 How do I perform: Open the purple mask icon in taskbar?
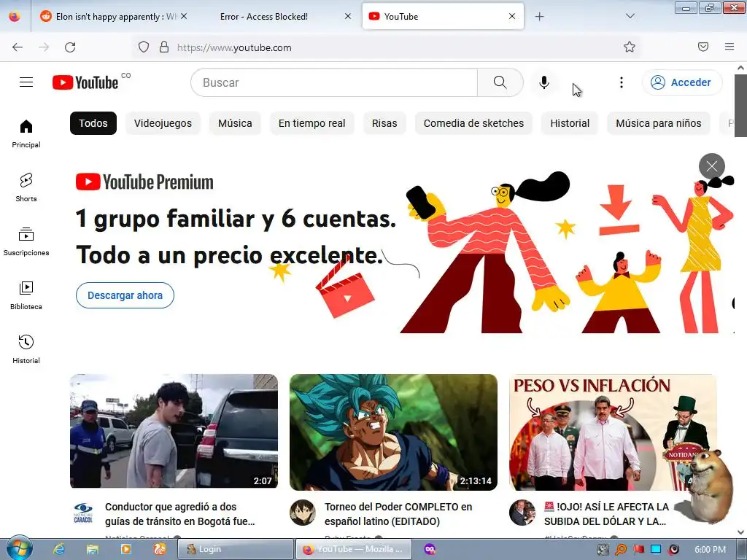click(x=430, y=549)
